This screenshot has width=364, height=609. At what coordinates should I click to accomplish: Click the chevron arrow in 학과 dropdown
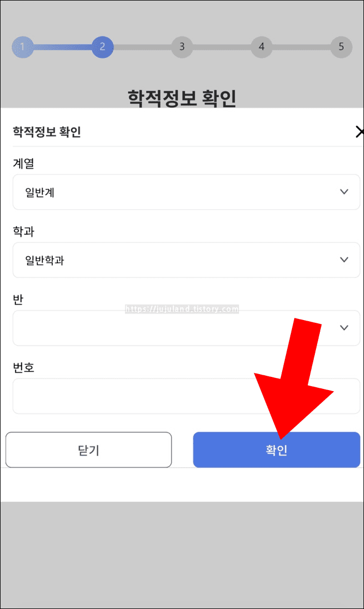[344, 260]
